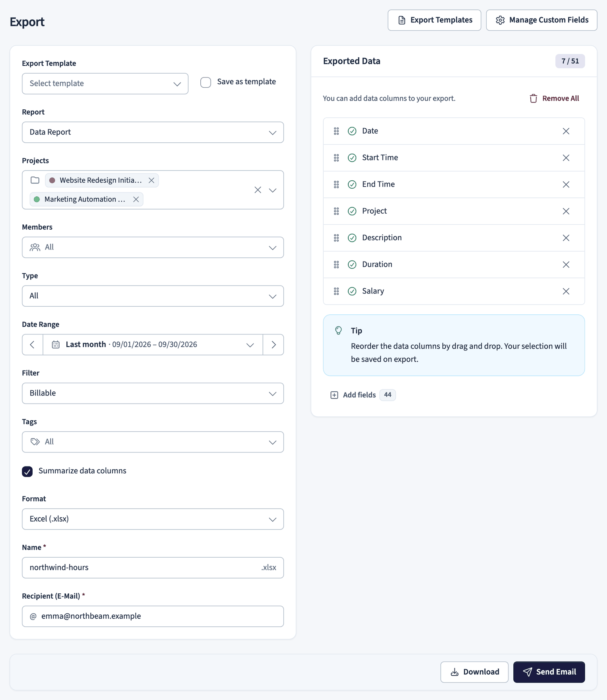607x700 pixels.
Task: Uncheck Summarize data columns
Action: [x=27, y=471]
